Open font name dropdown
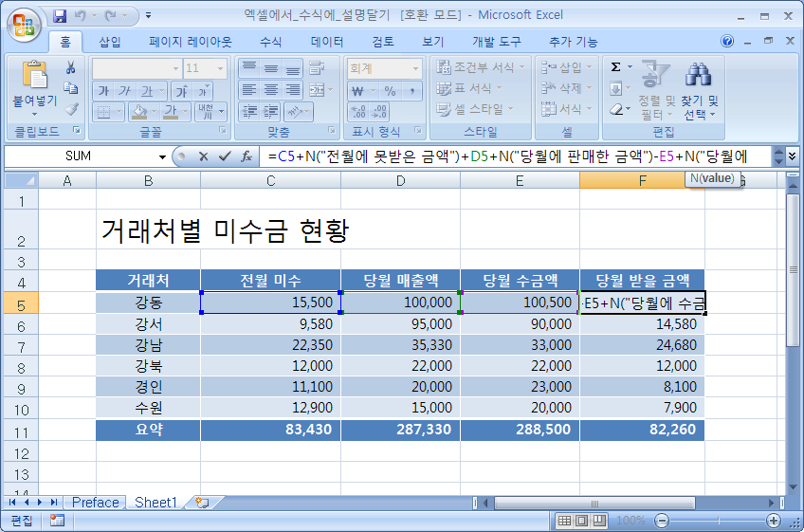 tap(175, 68)
